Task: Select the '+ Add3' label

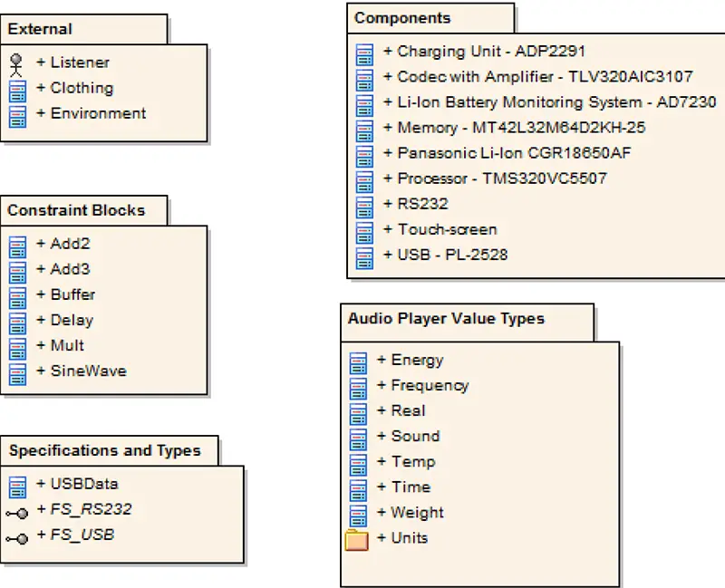Action: (x=63, y=269)
